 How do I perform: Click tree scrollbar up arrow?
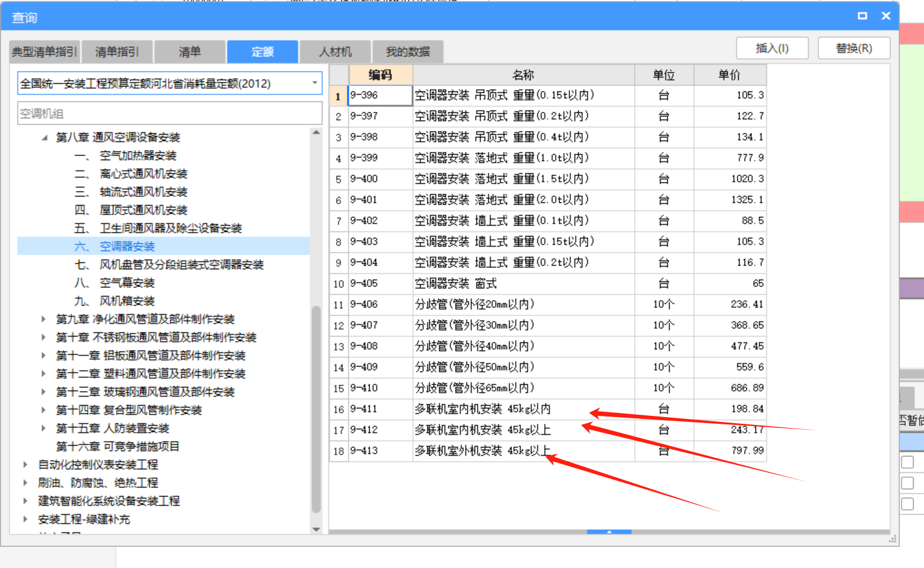pos(316,132)
